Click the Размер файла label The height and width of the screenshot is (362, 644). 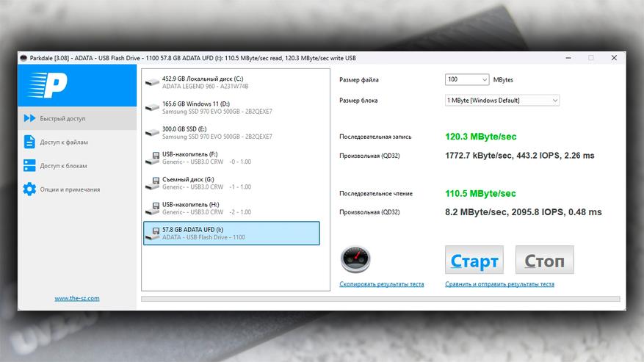[359, 80]
